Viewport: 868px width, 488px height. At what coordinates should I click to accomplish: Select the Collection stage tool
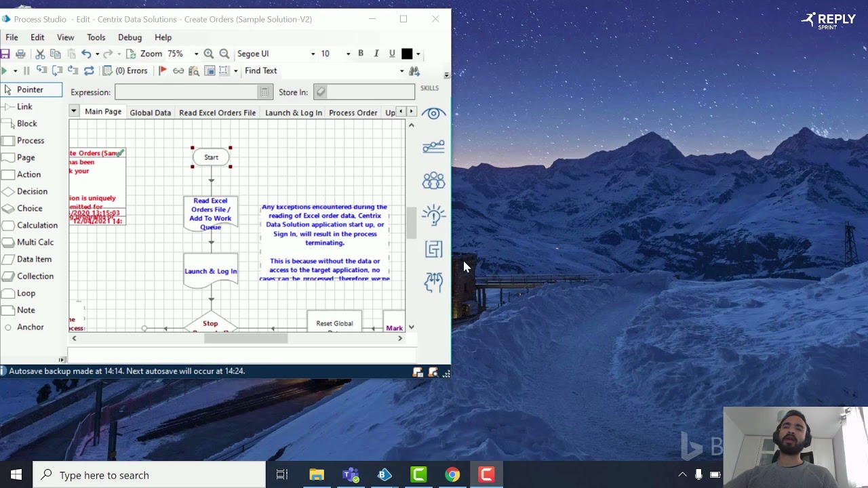click(x=35, y=276)
